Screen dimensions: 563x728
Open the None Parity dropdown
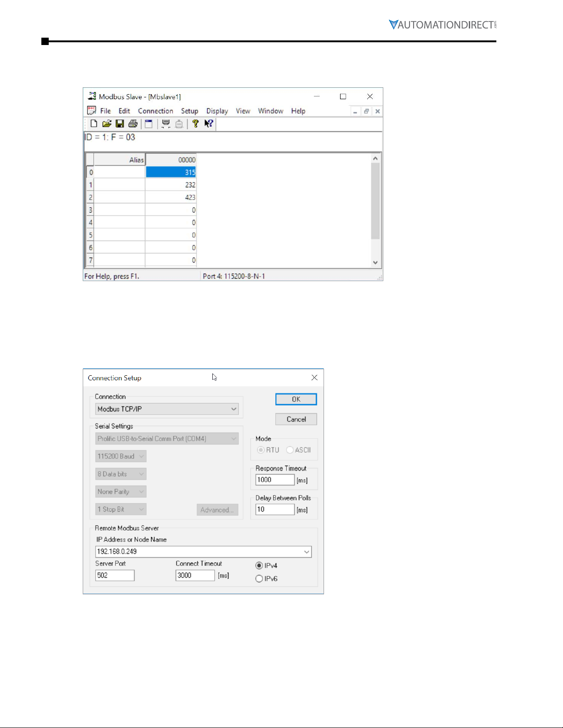pyautogui.click(x=121, y=491)
